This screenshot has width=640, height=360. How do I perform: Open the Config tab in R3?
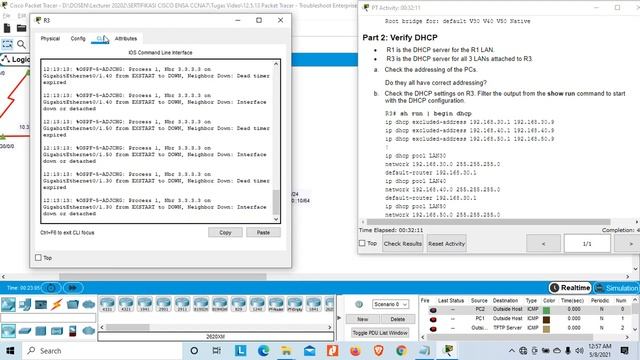(x=78, y=38)
